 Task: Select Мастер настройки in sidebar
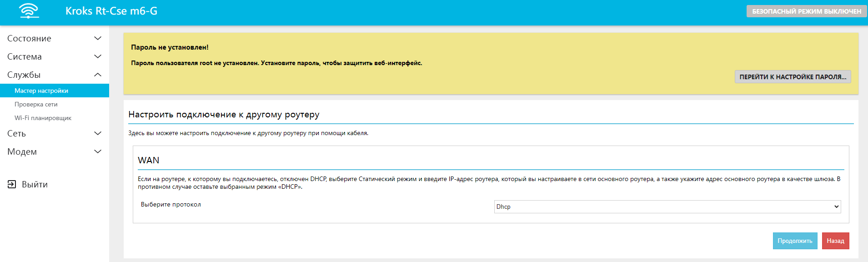point(41,91)
